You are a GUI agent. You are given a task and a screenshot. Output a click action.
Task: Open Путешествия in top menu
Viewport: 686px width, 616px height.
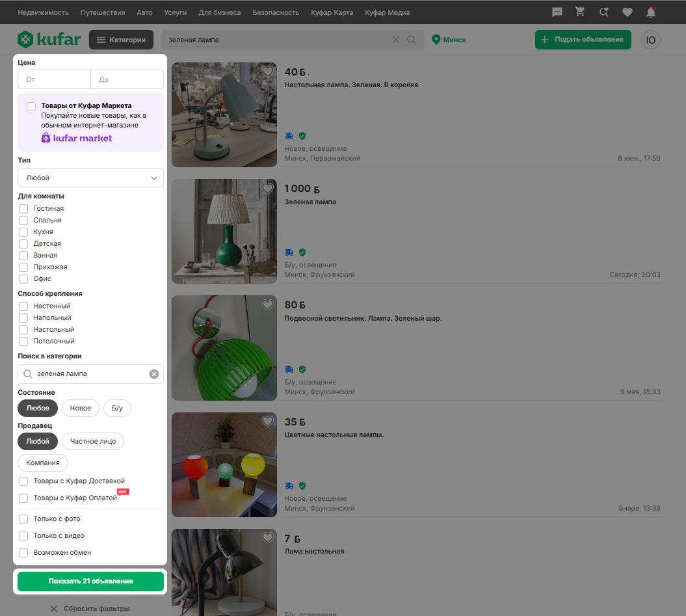(x=103, y=13)
